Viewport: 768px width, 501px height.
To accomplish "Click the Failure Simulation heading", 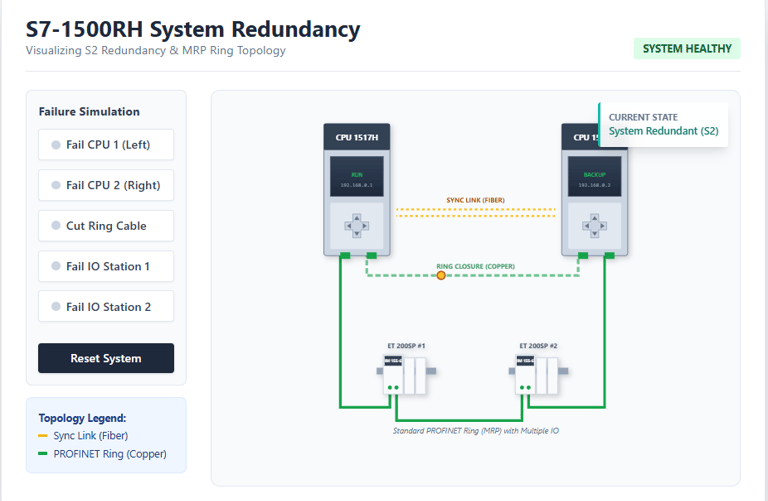I will (x=89, y=112).
